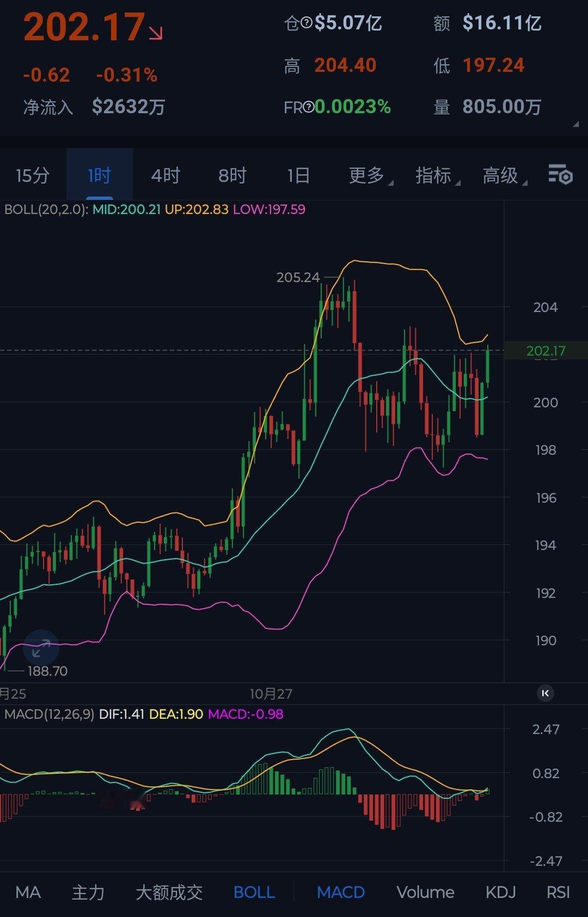This screenshot has width=588, height=917.
Task: Toggle the MA indicator
Action: point(28,892)
